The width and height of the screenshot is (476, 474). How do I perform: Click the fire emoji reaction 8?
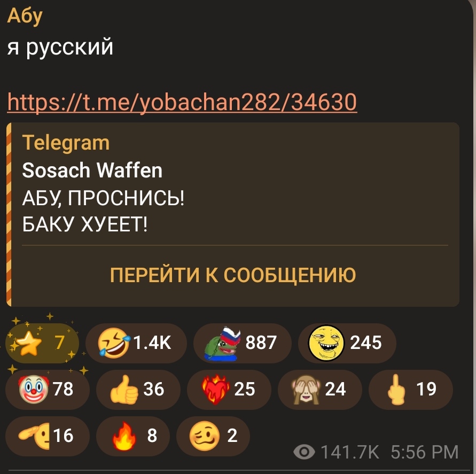(x=133, y=436)
